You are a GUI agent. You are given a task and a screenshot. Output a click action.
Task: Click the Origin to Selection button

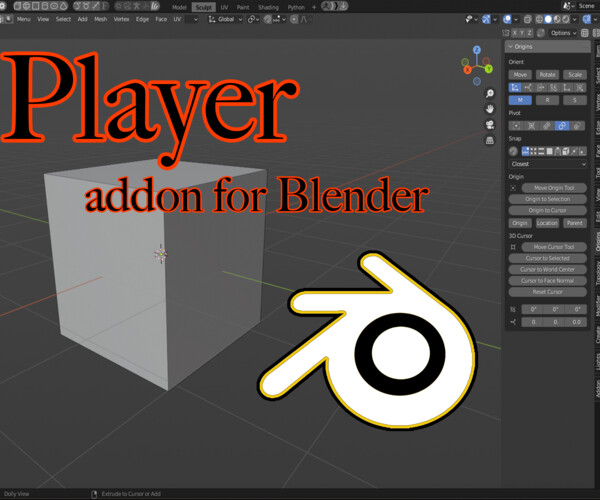548,199
